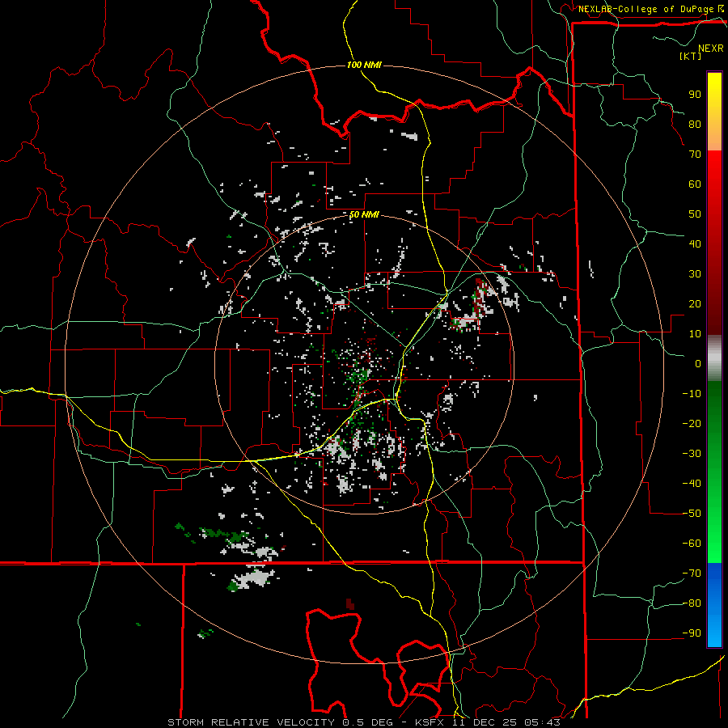The image size is (728, 728).
Task: Click STORM RELATIVE VELOCITY in the caption
Action: pyautogui.click(x=252, y=722)
